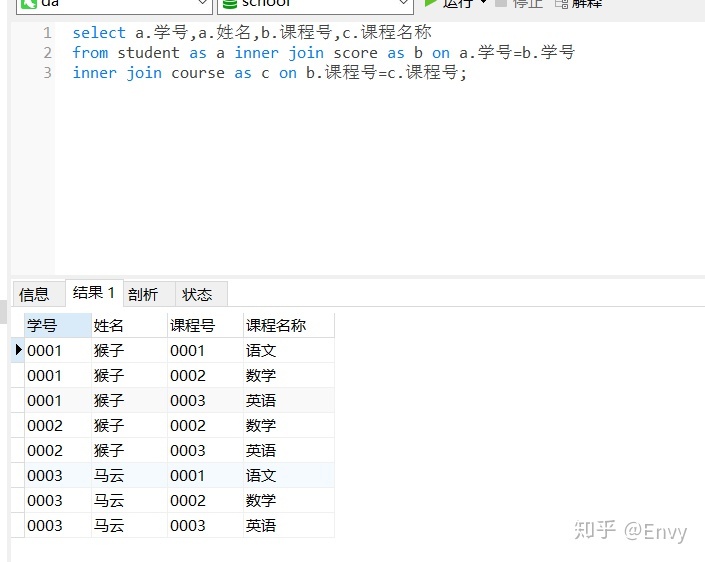Viewport: 705px width, 562px height.
Task: Select 数学 cell in 学号 0002's row
Action: (x=289, y=425)
